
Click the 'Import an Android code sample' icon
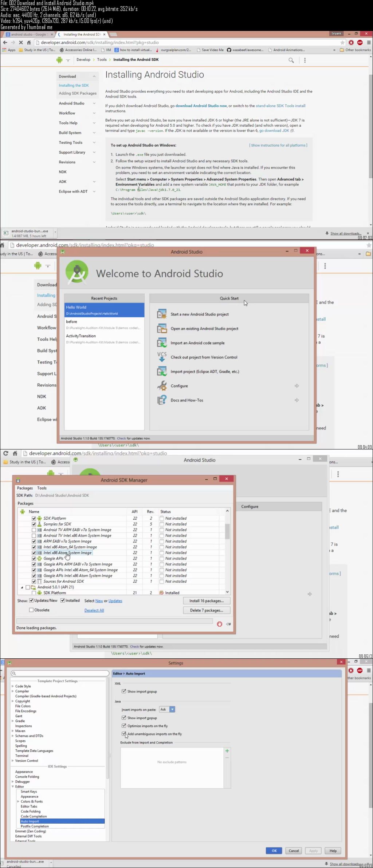coord(161,342)
